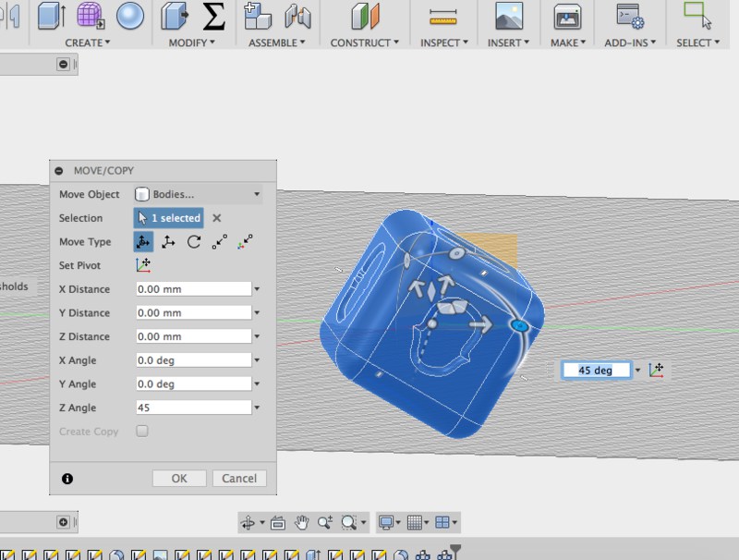Activate the Pan hand tool
The width and height of the screenshot is (739, 560).
point(302,522)
